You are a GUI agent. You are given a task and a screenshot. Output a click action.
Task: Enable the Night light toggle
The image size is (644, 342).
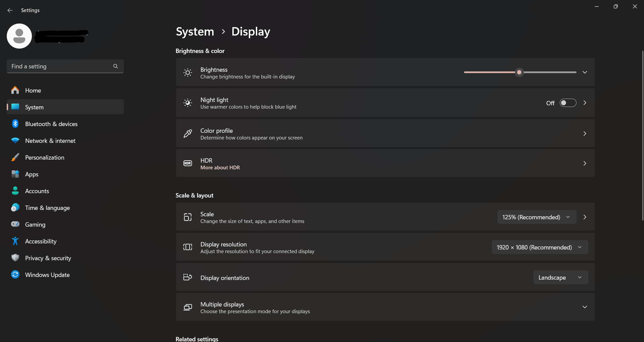point(568,103)
